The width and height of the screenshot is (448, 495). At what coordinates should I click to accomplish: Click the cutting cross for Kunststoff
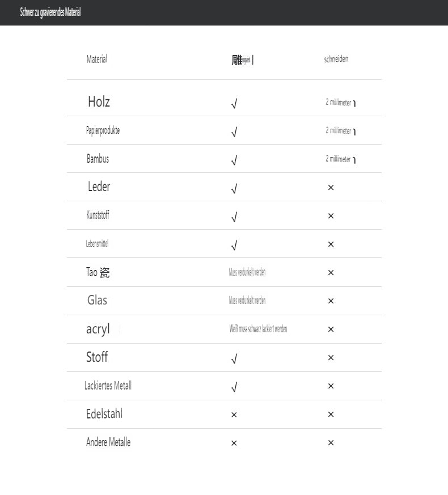coord(331,216)
